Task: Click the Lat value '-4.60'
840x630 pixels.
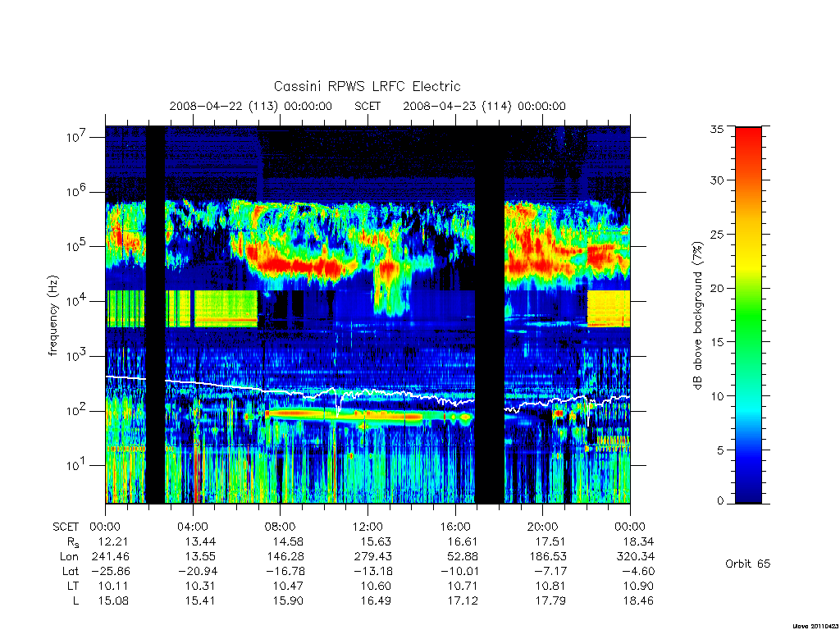Action: click(x=638, y=571)
